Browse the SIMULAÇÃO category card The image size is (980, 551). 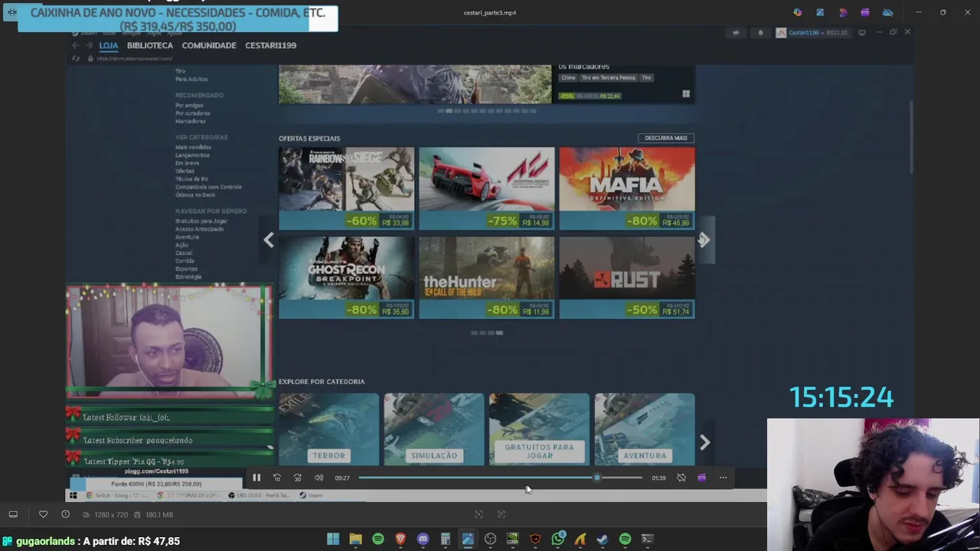434,429
